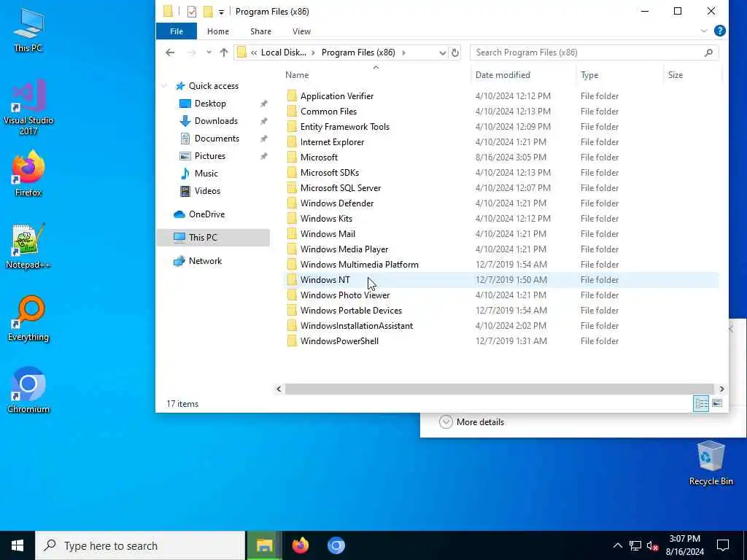Open Chromium from the taskbar
Screen dimensions: 747x560
(336, 545)
